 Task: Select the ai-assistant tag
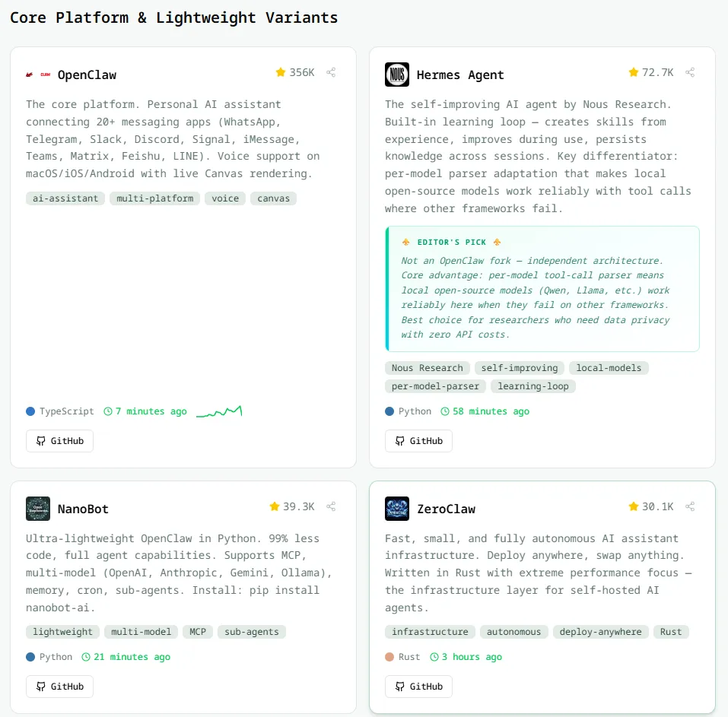click(x=65, y=198)
